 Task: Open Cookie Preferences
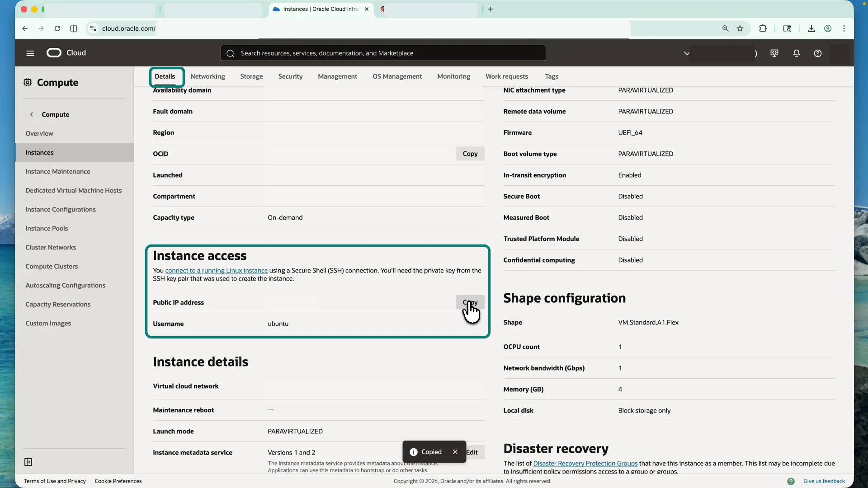pyautogui.click(x=118, y=481)
